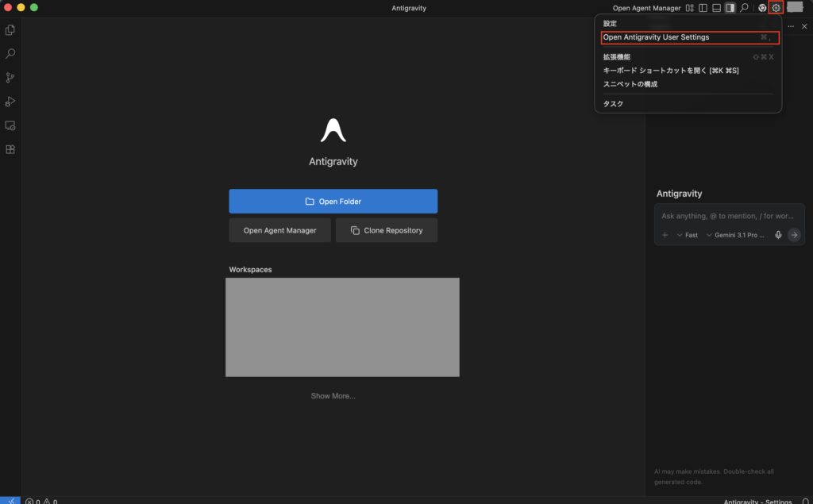Viewport: 813px width, 504px height.
Task: Click the microphone voice input icon
Action: click(778, 235)
